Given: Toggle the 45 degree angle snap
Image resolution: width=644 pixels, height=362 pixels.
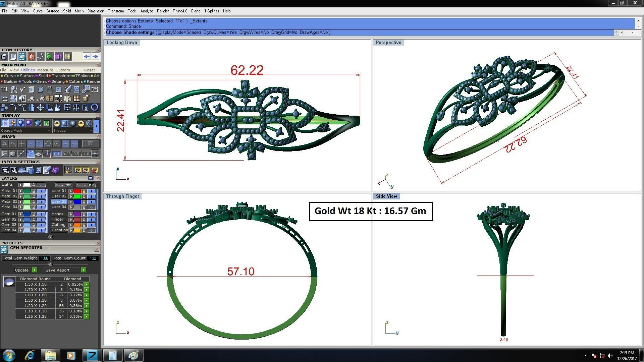Looking at the screenshot, I should coord(30,154).
